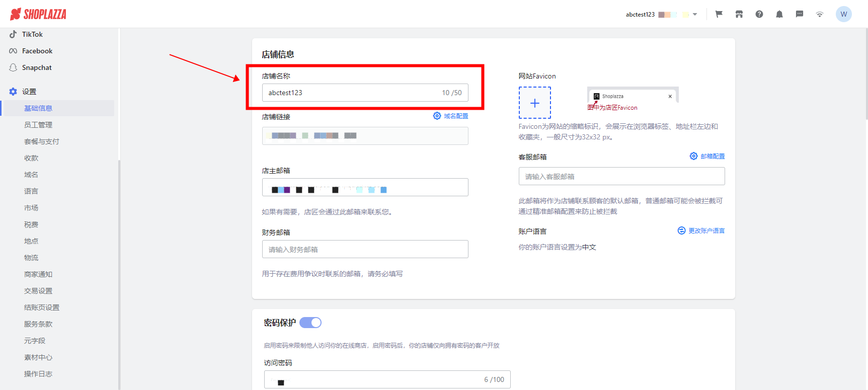Collapse the 设置 menu section
The width and height of the screenshot is (868, 390).
click(x=29, y=92)
